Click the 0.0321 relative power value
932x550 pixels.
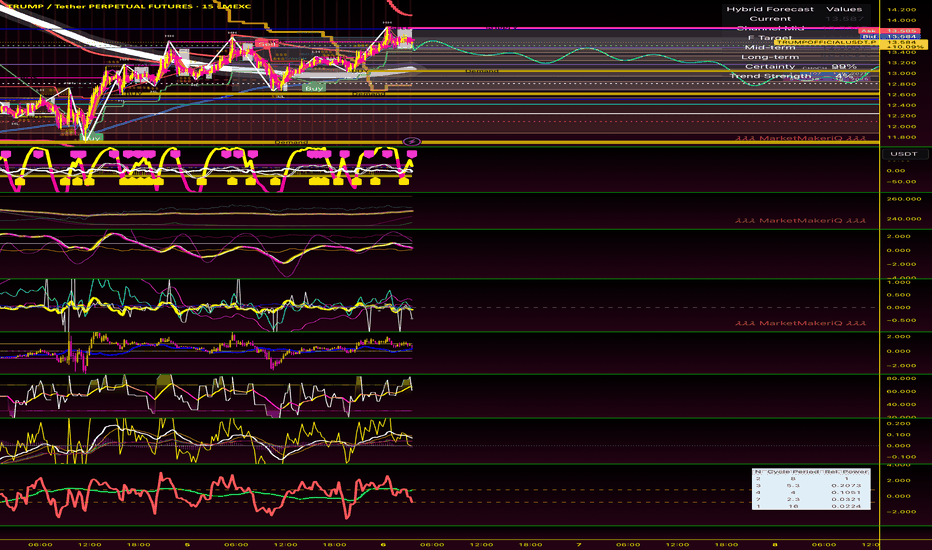point(843,499)
